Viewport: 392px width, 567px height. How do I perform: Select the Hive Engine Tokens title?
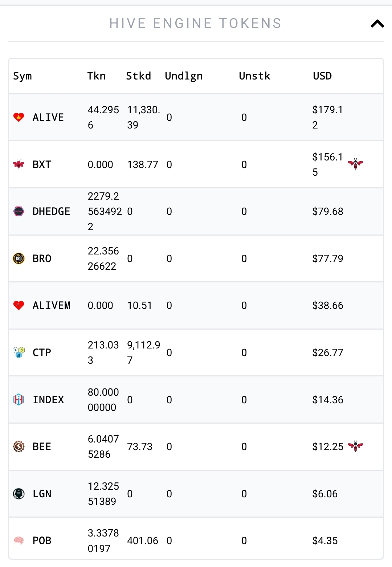coord(195,24)
